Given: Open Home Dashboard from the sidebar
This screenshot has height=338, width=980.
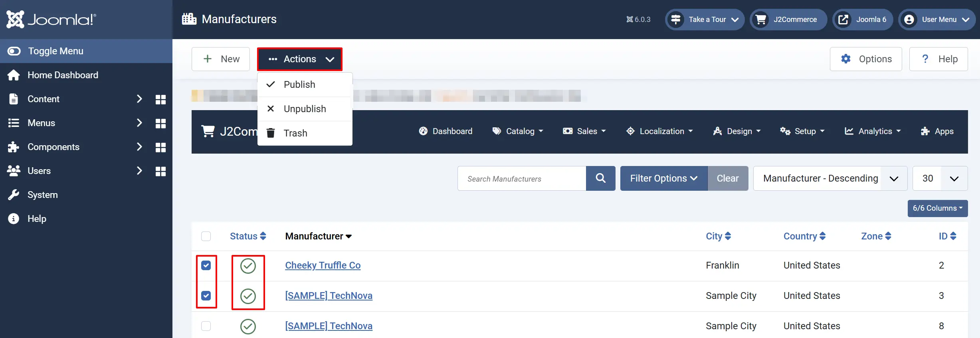Looking at the screenshot, I should (63, 75).
